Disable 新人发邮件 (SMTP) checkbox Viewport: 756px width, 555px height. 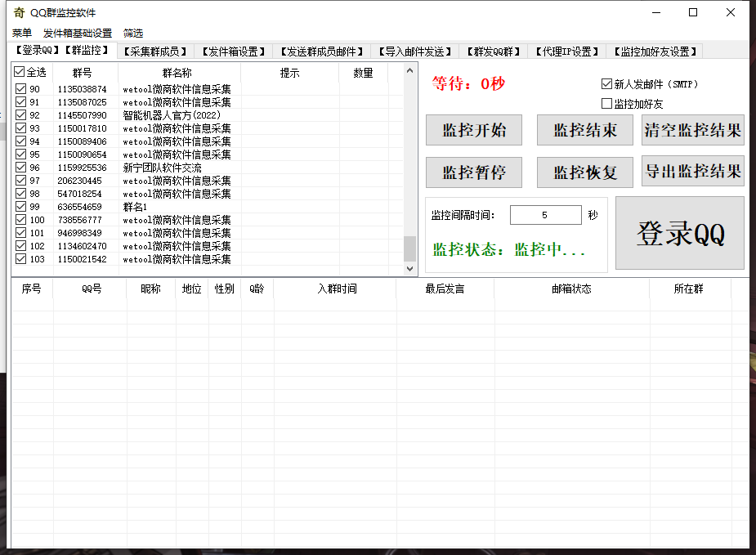tap(606, 84)
